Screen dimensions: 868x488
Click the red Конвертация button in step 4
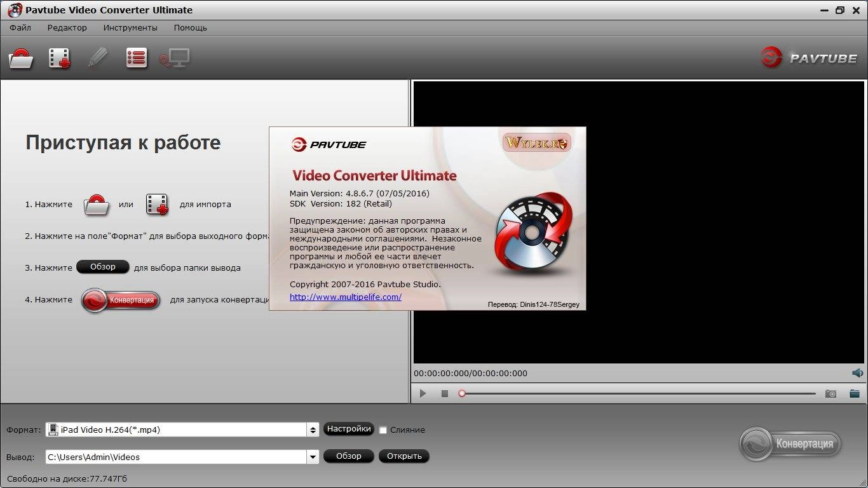(x=121, y=301)
